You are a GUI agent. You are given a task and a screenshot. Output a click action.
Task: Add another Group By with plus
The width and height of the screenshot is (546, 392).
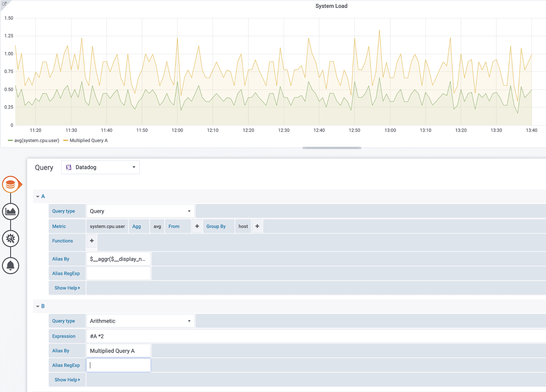[x=257, y=226]
